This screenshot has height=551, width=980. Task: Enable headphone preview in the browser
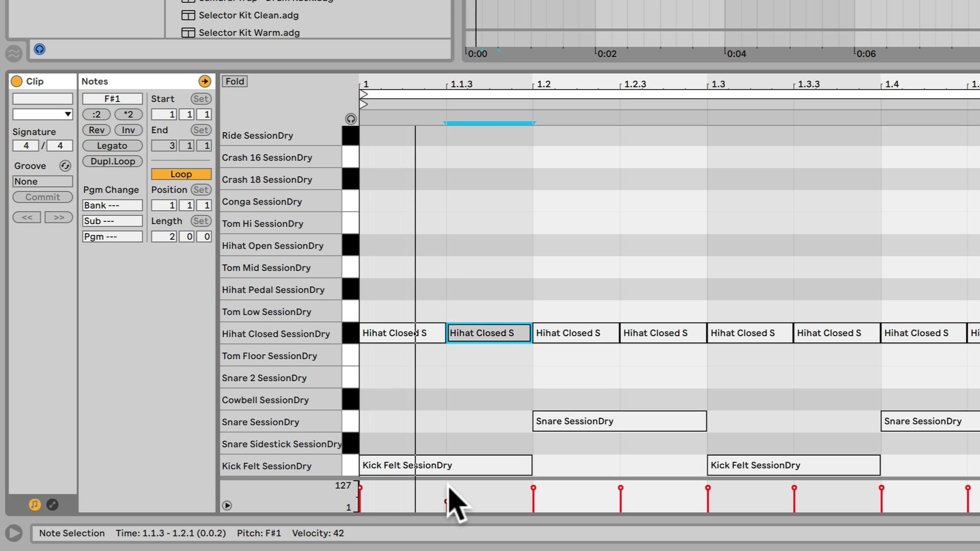39,49
